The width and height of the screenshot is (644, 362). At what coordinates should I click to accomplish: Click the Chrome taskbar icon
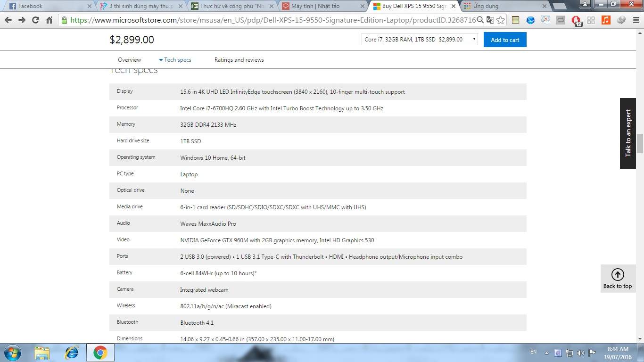pos(100,353)
